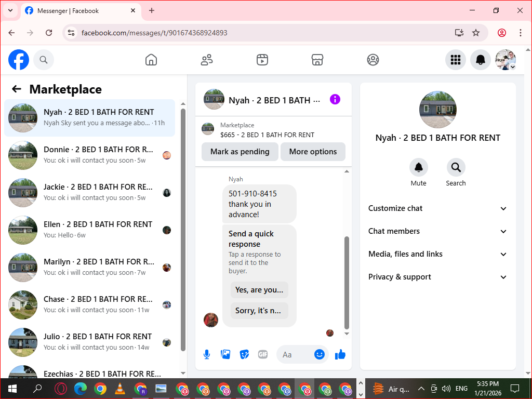Launch Microsoft Edge from the taskbar
Screen dimensions: 532x399
[x=81, y=389]
